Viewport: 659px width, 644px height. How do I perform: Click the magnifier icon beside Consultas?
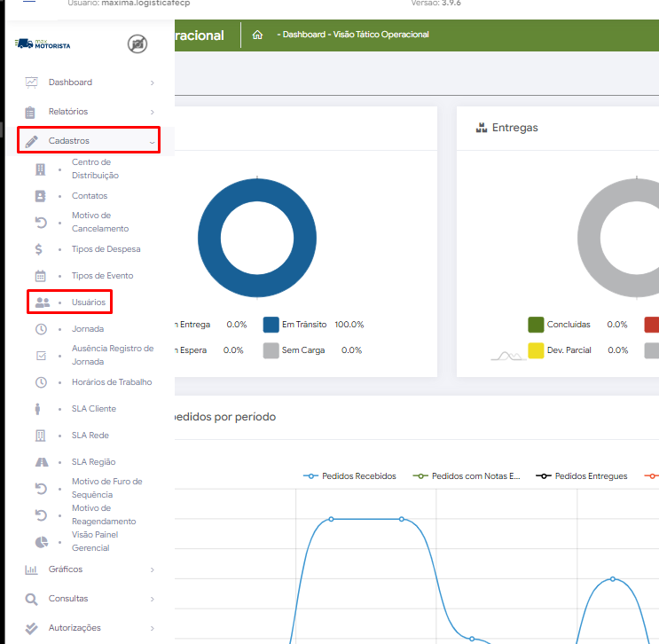(31, 599)
